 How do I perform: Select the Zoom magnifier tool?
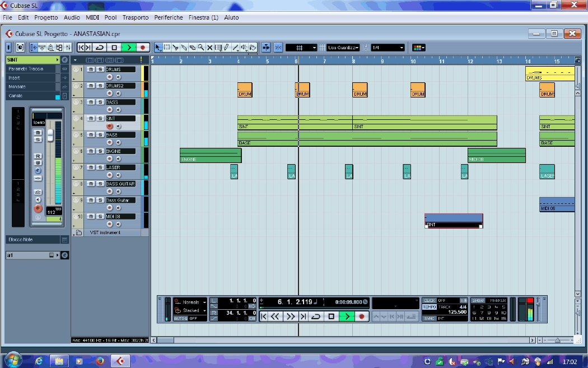tap(201, 48)
